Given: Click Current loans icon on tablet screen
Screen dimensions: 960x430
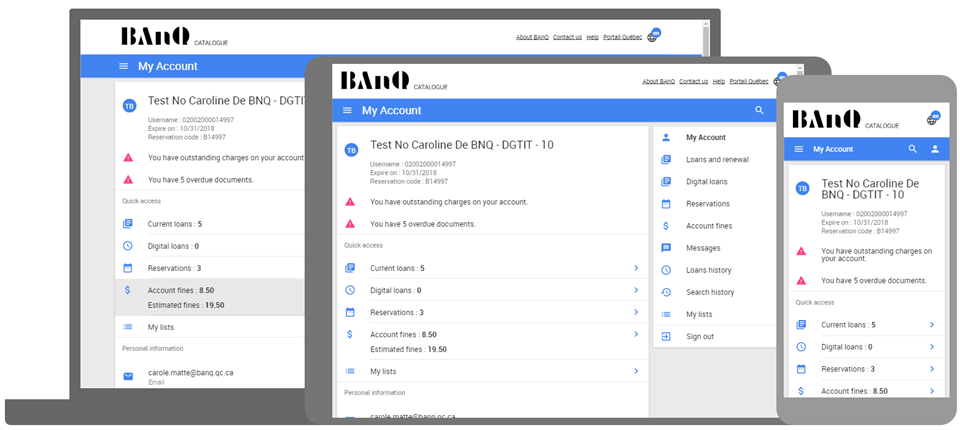Looking at the screenshot, I should (350, 268).
